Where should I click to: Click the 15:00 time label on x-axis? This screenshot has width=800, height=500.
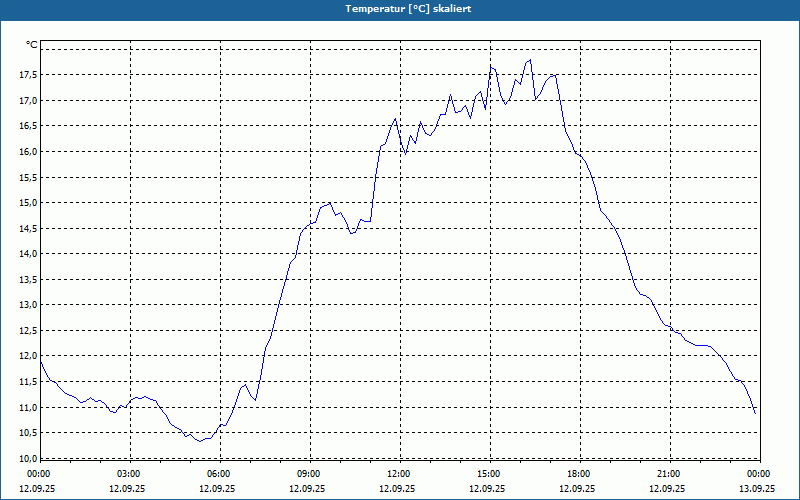[489, 474]
